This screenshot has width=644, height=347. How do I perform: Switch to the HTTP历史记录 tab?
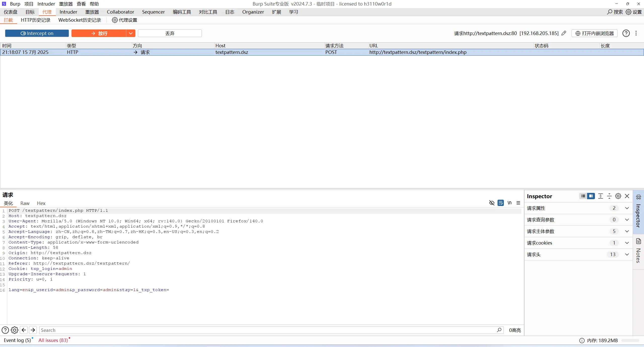[x=35, y=20]
